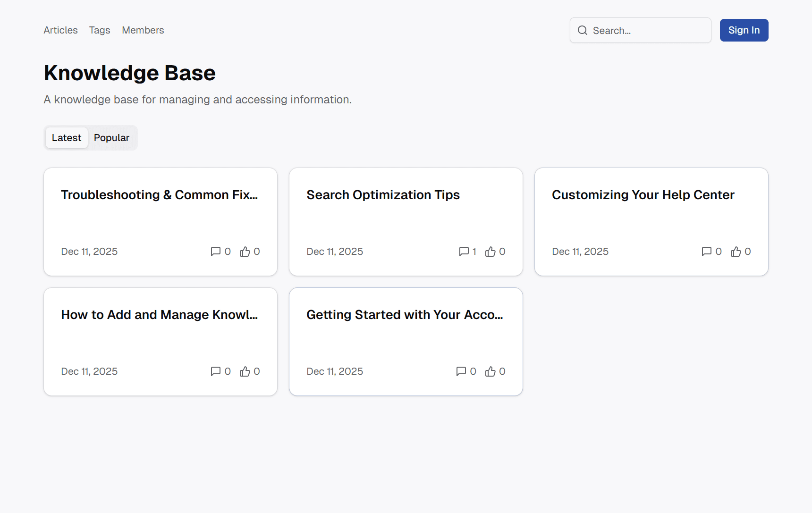812x513 pixels.
Task: Switch to the Popular tab
Action: (111, 137)
